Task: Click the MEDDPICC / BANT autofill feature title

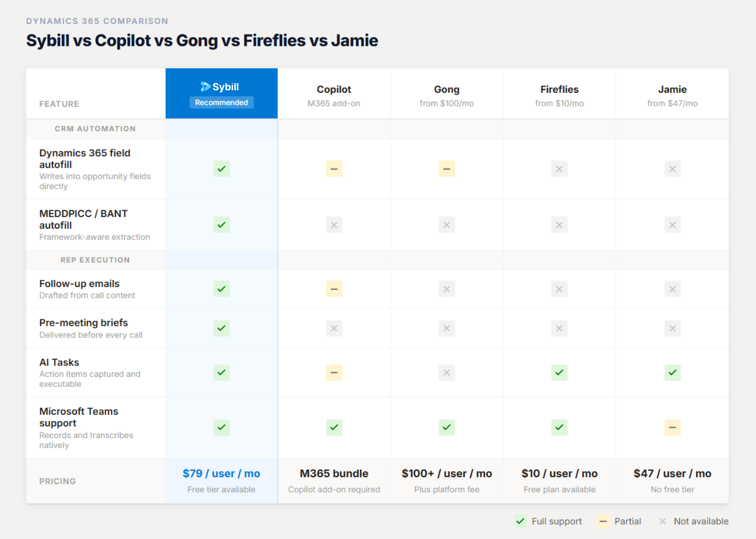Action: pyautogui.click(x=83, y=220)
